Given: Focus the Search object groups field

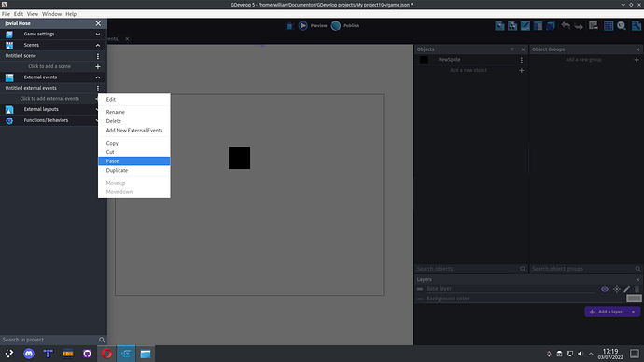Looking at the screenshot, I should (582, 269).
